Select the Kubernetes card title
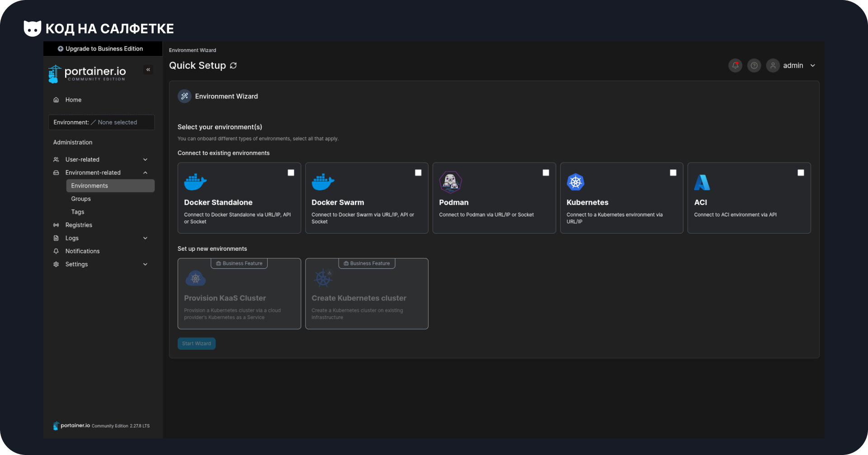This screenshot has height=455, width=868. click(x=587, y=202)
